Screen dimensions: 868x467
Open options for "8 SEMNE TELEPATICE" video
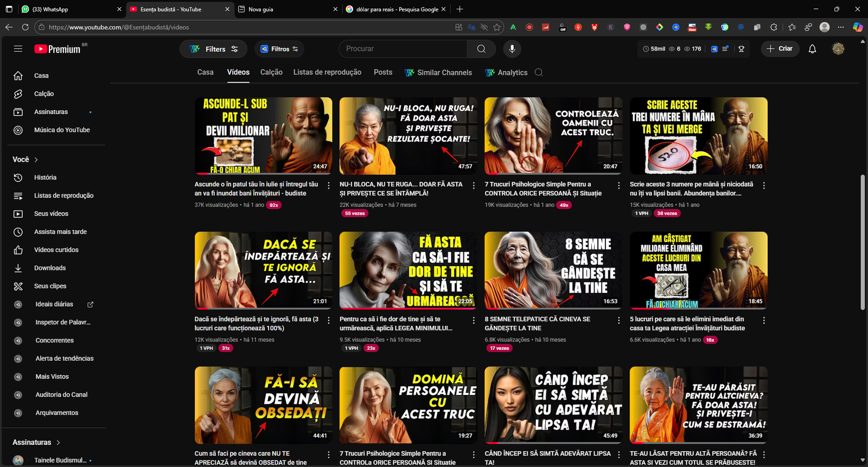coord(619,320)
